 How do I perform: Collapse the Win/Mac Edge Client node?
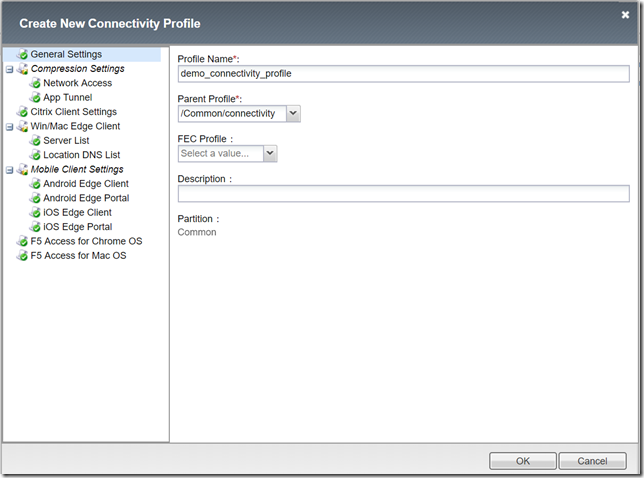9,127
